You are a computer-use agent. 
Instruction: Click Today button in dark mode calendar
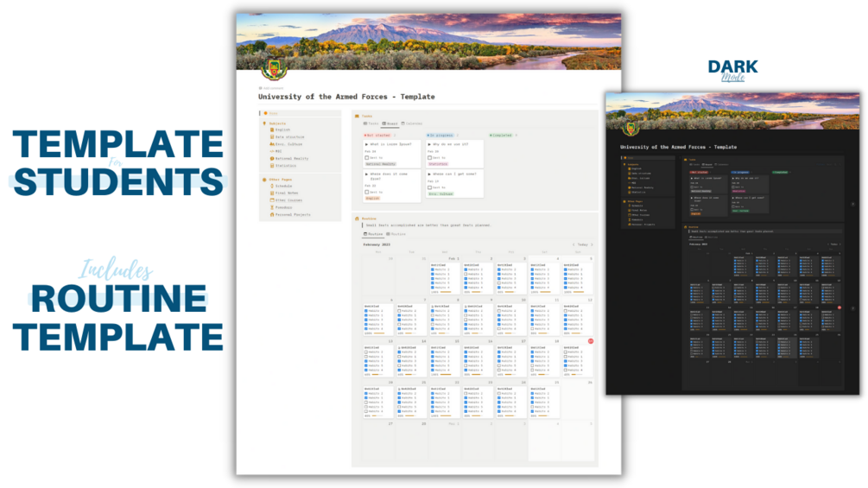(x=833, y=244)
